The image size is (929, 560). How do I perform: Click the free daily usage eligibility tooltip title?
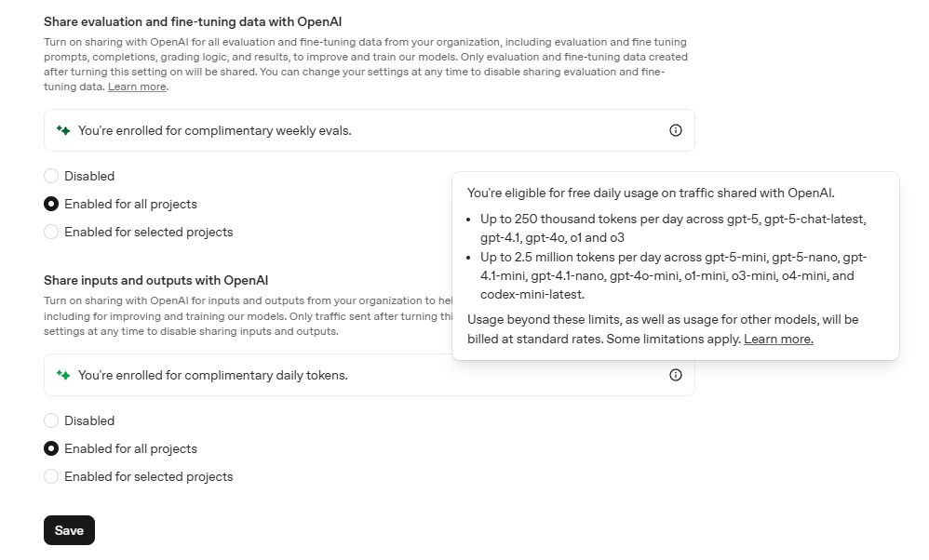[x=651, y=193]
